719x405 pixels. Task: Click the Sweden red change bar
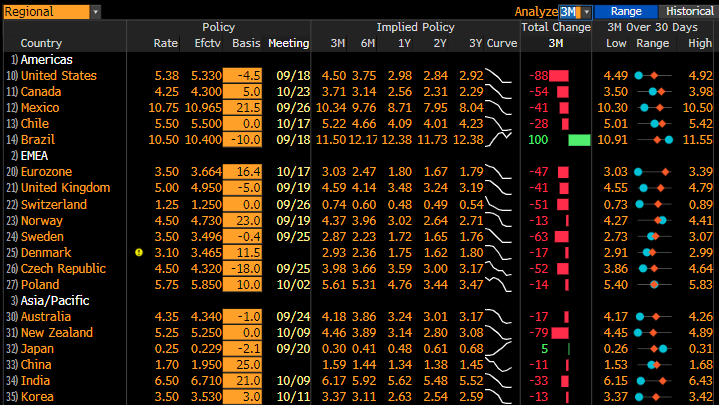[x=562, y=237]
